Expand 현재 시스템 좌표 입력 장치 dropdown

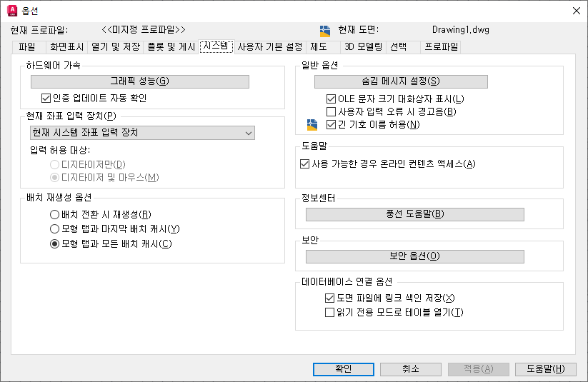pyautogui.click(x=142, y=133)
